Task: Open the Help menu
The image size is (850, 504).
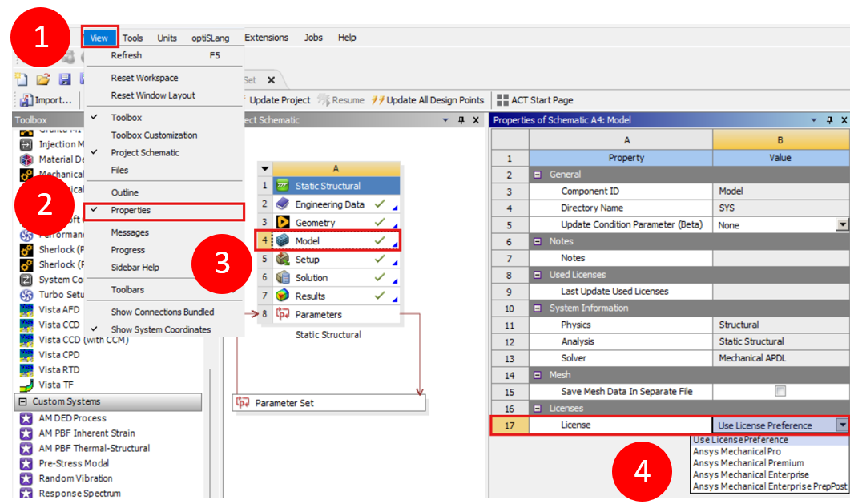Action: (347, 38)
